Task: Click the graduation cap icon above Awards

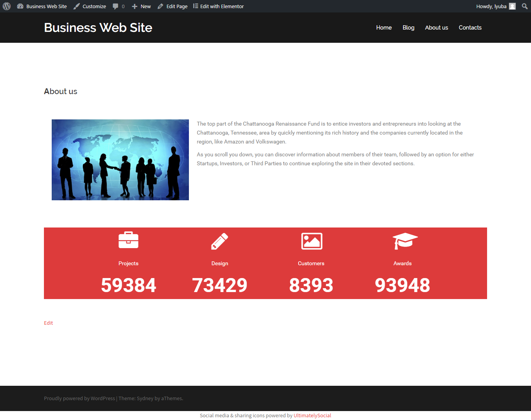Action: 405,241
